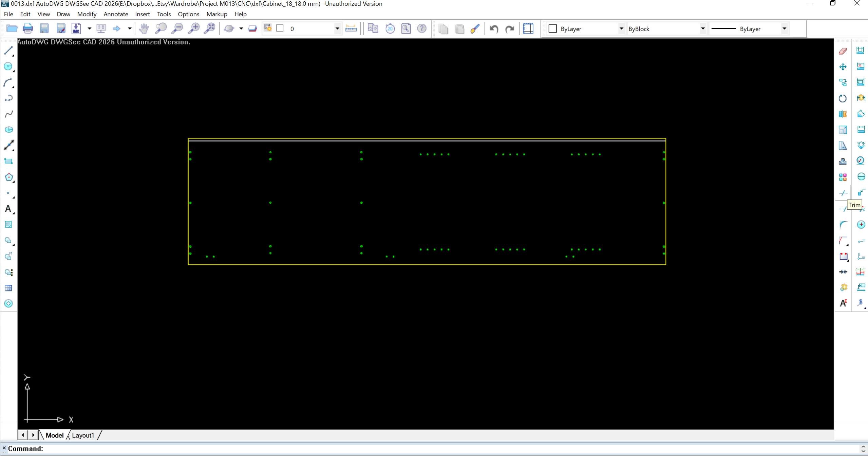
Task: Select the Scale tool
Action: [843, 130]
